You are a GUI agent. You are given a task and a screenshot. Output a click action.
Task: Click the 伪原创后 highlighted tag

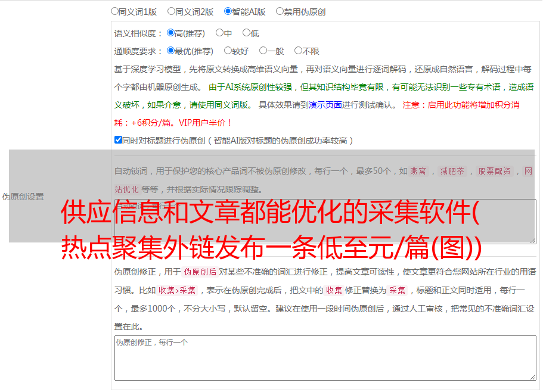(200, 272)
